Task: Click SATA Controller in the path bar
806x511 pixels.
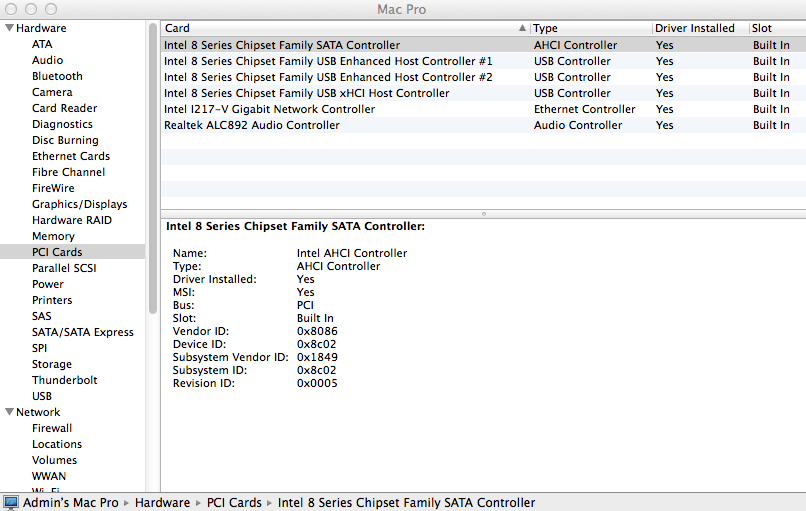Action: tap(406, 502)
